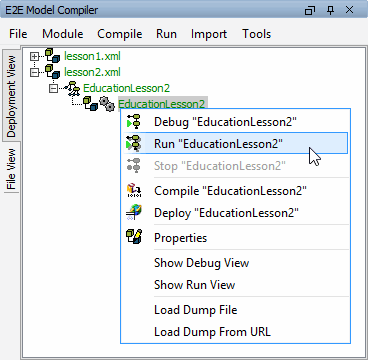Click the Run "EducationLesson2" play icon
Viewport: 368px width, 360px height.
[134, 144]
